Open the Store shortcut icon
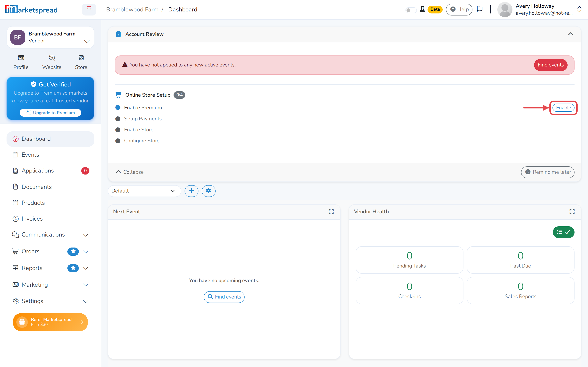 click(x=81, y=57)
